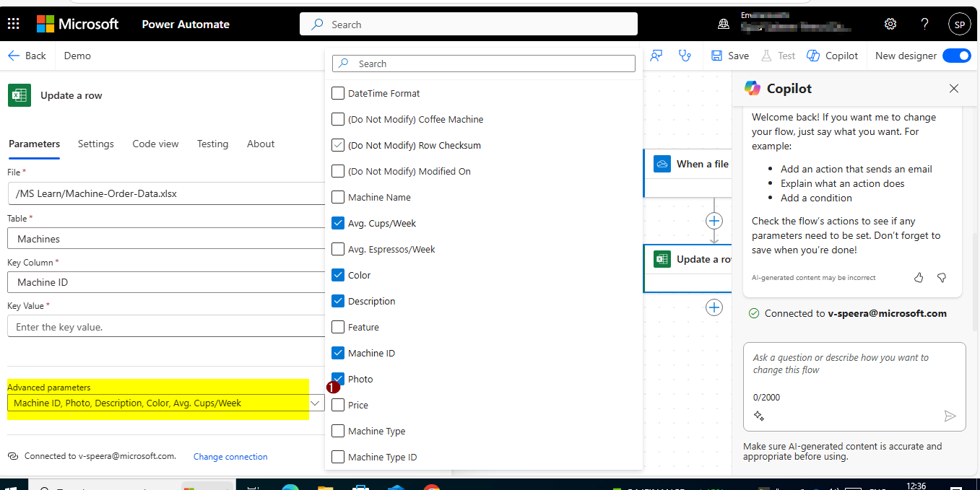Check (Do Not Modify) Modified On
Image resolution: width=980 pixels, height=490 pixels.
(338, 171)
